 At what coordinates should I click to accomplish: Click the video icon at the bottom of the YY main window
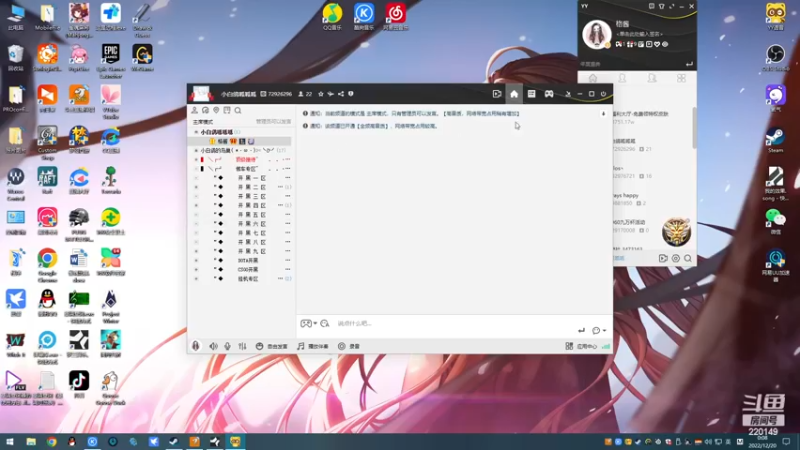[x=663, y=259]
